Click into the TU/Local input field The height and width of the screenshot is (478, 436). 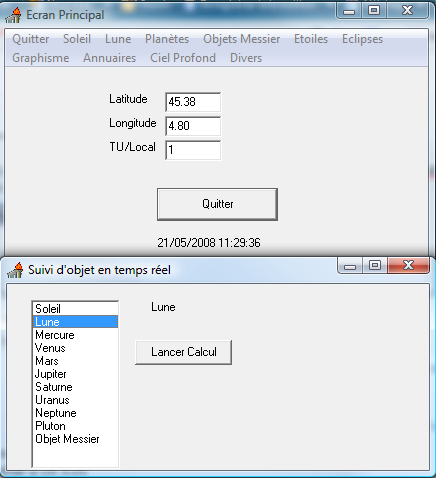193,150
